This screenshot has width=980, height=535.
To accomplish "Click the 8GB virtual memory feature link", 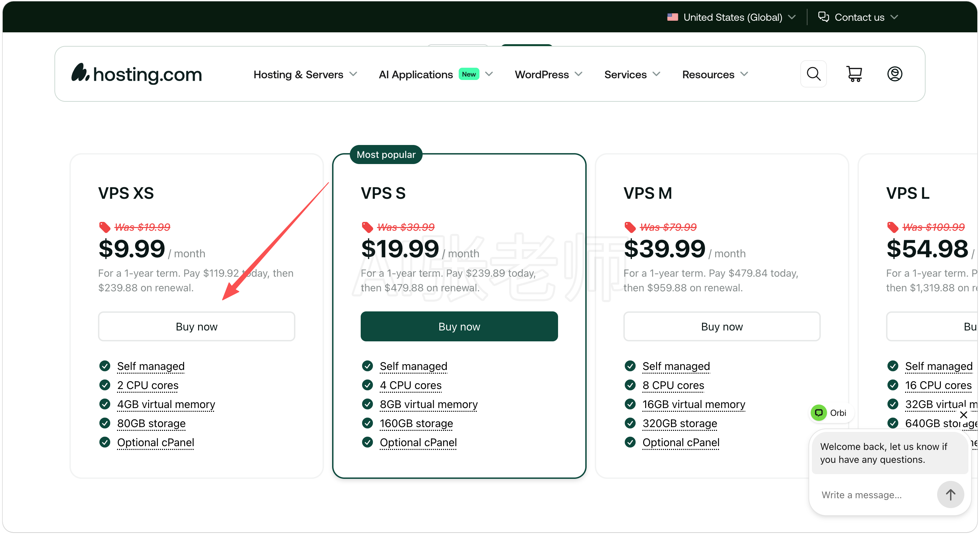I will click(429, 404).
